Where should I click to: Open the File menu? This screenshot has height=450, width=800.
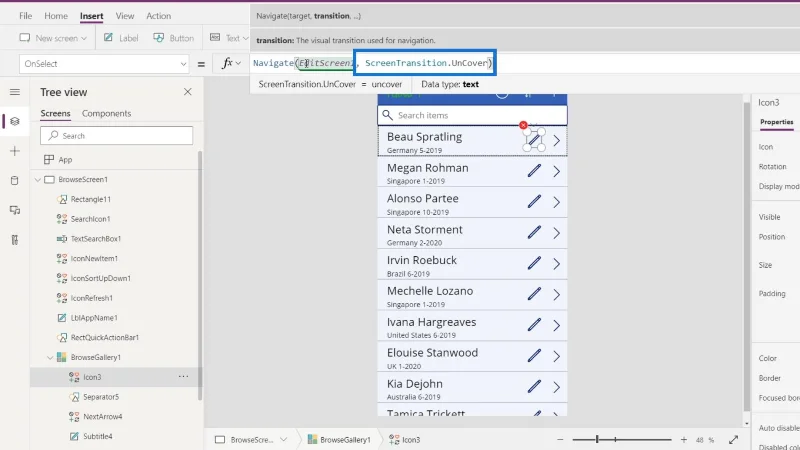tap(26, 16)
